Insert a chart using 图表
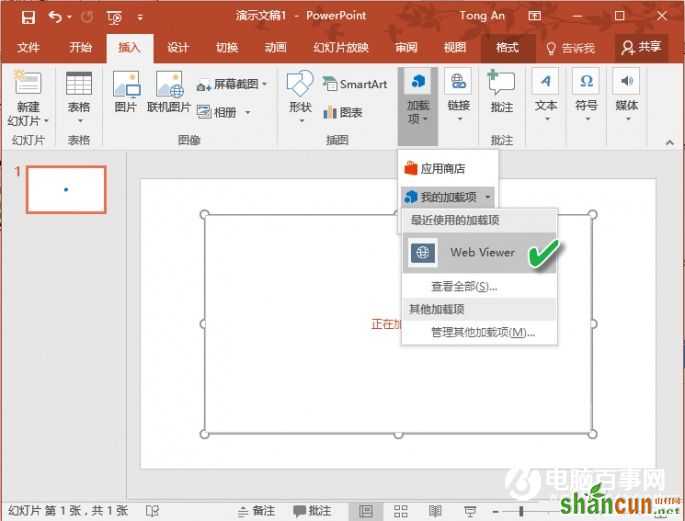 coord(343,113)
